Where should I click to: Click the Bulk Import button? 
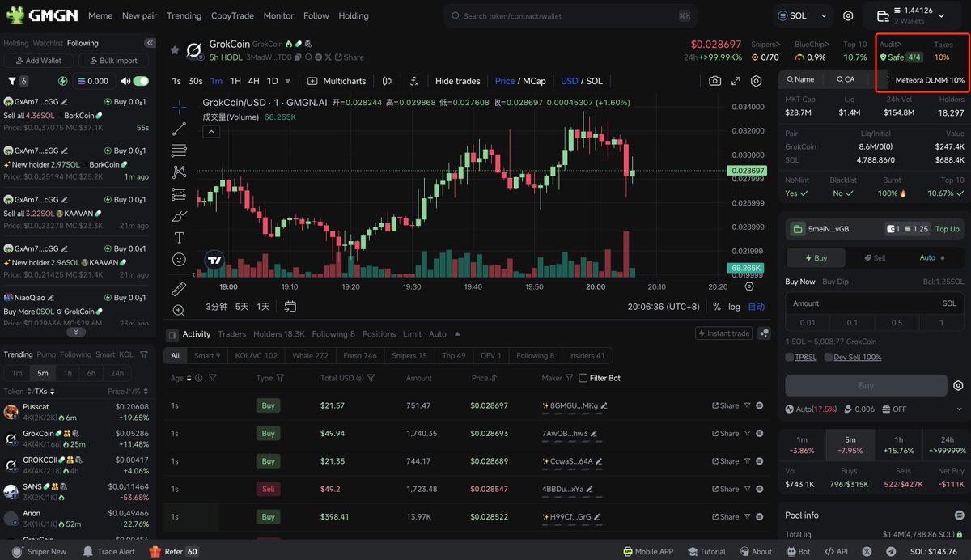(x=112, y=61)
